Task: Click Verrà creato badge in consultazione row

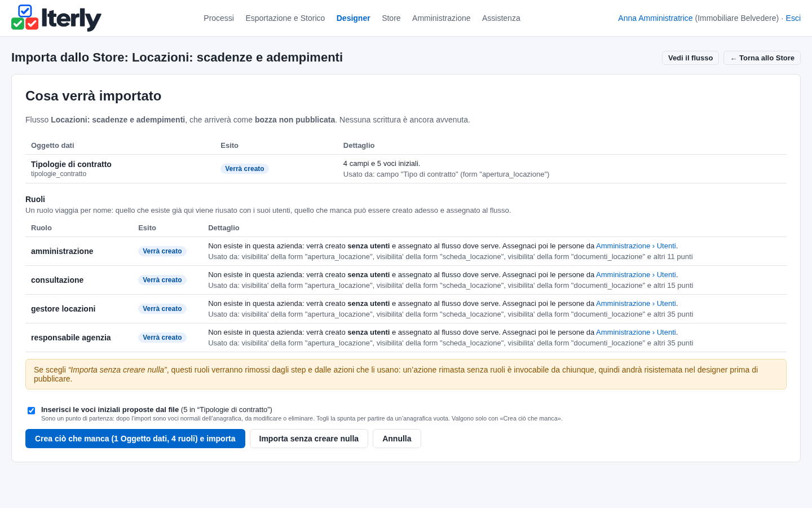Action: pos(162,280)
